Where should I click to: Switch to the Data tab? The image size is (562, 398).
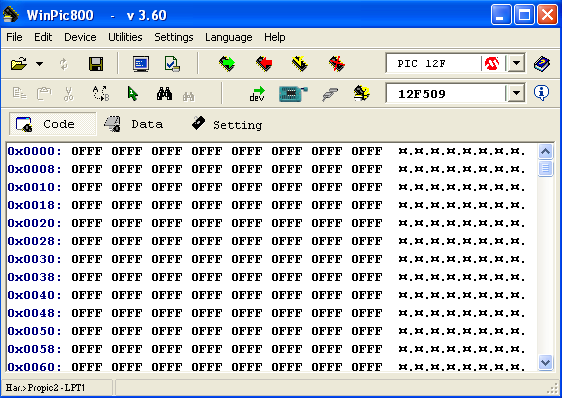point(134,124)
